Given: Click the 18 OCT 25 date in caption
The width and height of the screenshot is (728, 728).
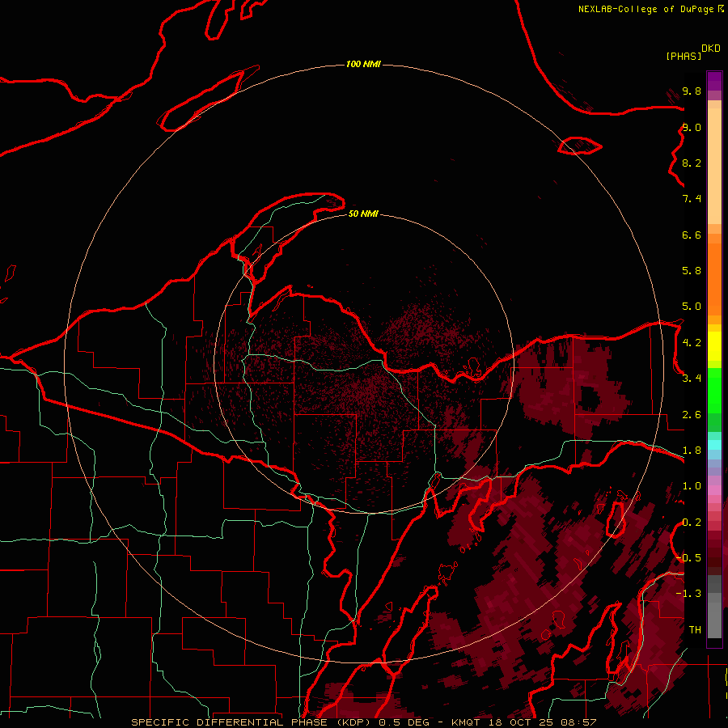Looking at the screenshot, I should click(x=520, y=722).
